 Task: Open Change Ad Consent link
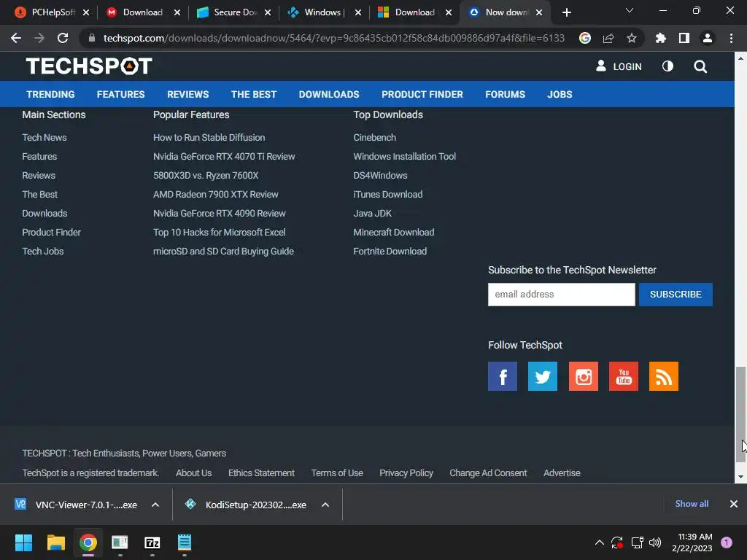click(488, 472)
